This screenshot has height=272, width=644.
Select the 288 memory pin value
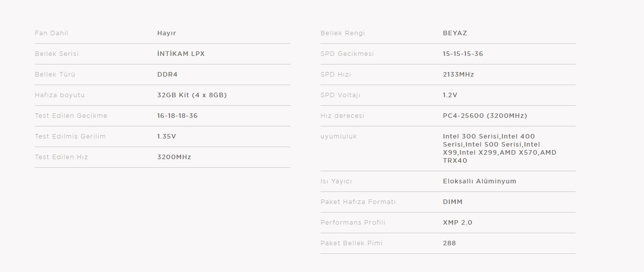coord(449,243)
